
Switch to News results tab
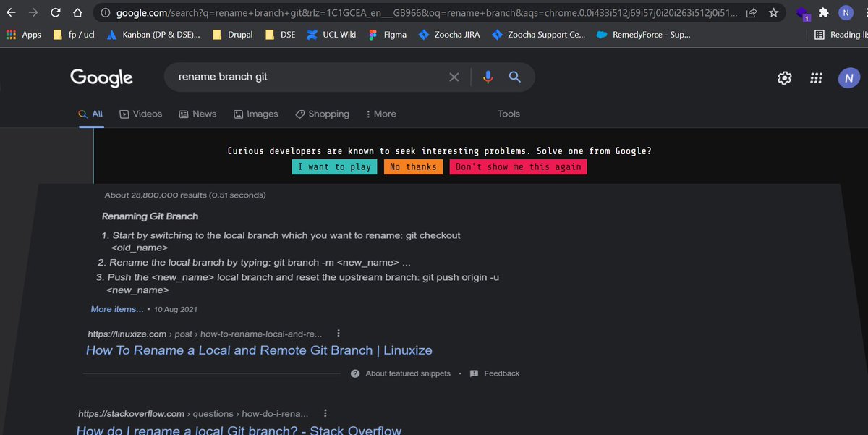pyautogui.click(x=197, y=114)
